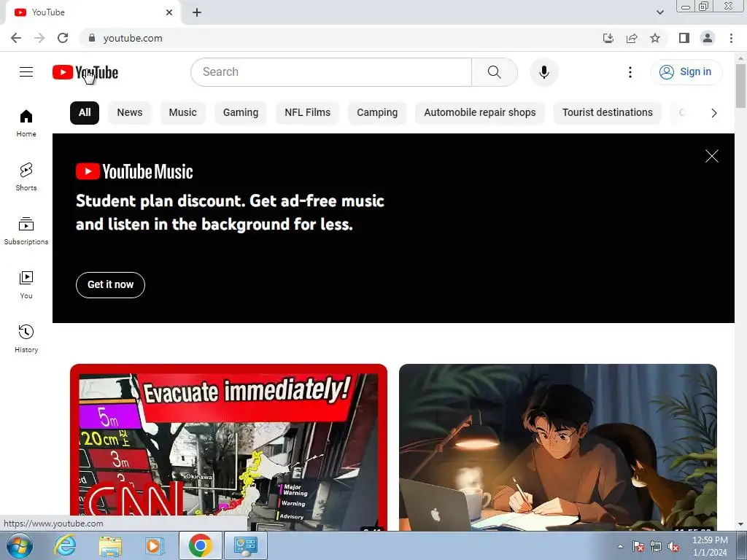
Task: Click the search magnifier button
Action: tap(495, 72)
